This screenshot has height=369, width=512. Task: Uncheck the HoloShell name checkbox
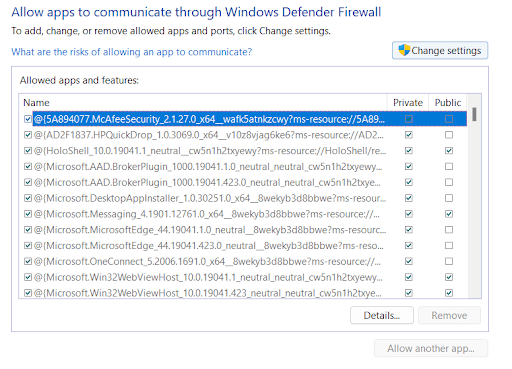(x=28, y=151)
